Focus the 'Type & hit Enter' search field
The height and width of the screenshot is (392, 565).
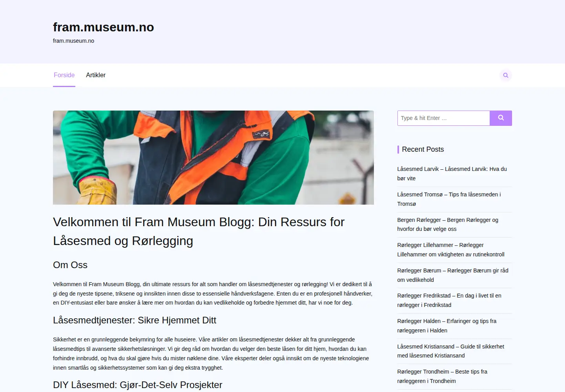coord(444,118)
